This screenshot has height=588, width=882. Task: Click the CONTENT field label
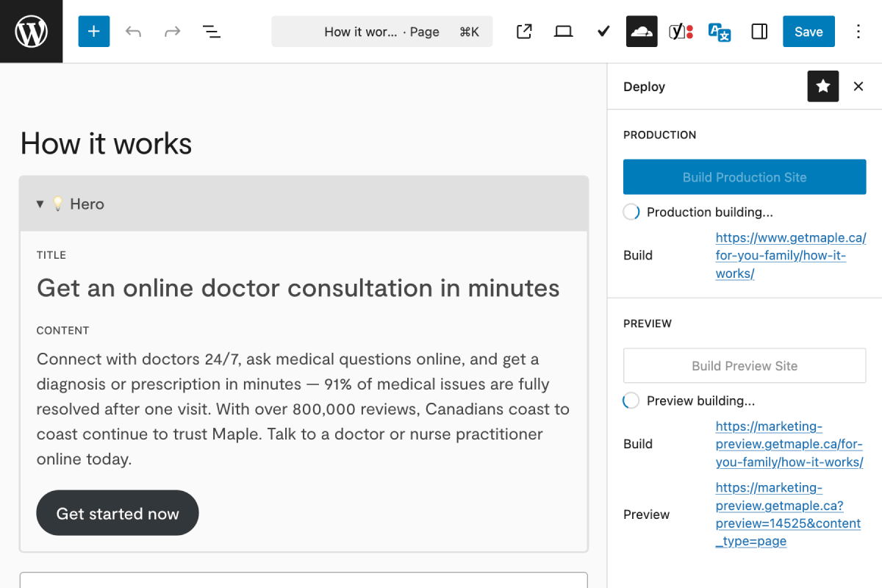pos(63,331)
